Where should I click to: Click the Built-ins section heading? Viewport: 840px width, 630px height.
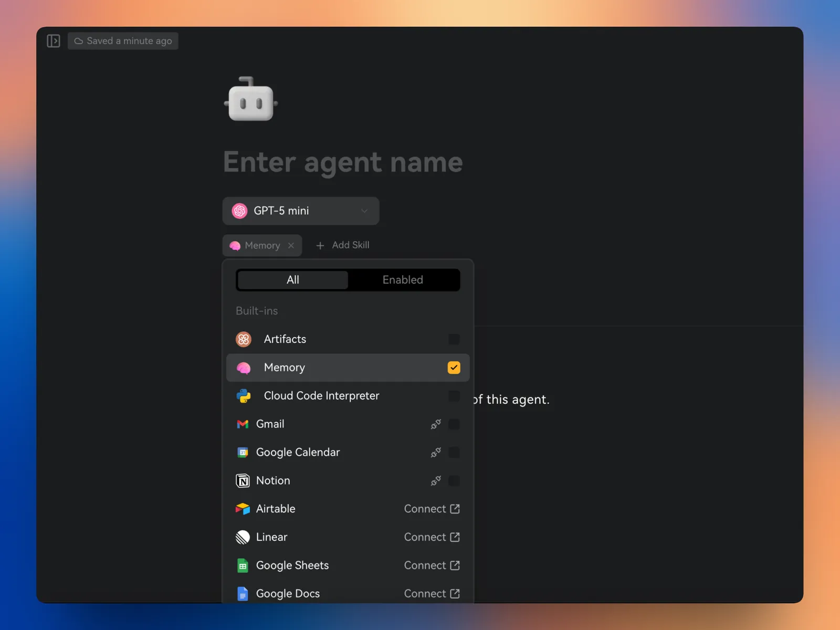(257, 311)
